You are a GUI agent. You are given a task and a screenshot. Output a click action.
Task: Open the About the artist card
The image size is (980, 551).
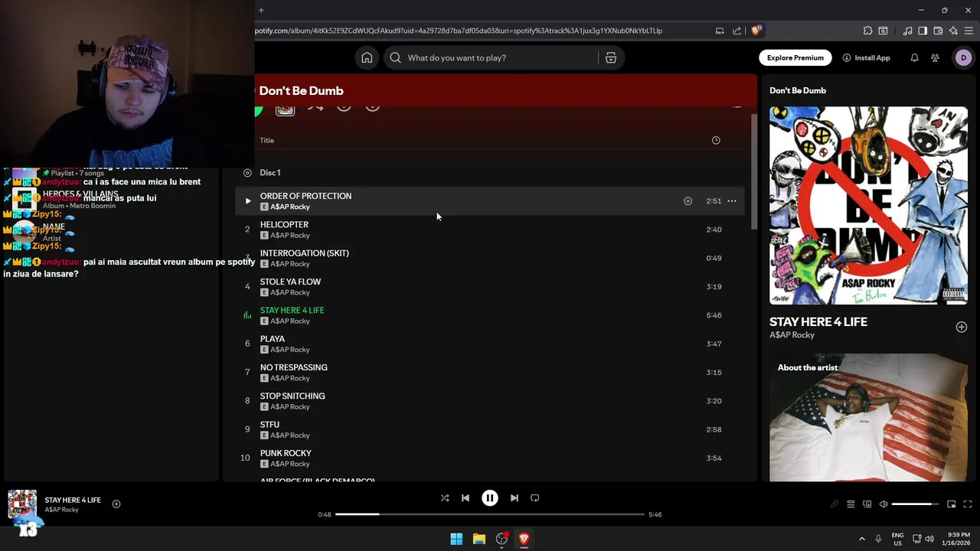tap(868, 417)
